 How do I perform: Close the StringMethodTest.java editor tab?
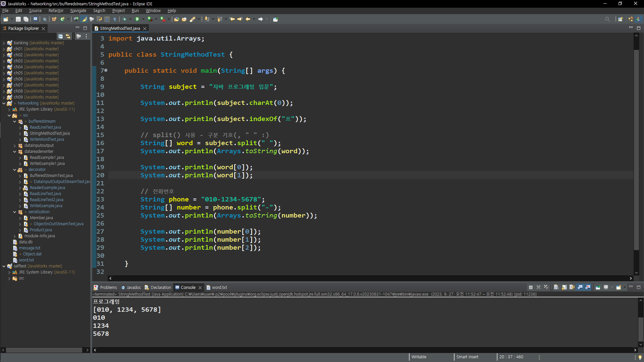coord(145,28)
